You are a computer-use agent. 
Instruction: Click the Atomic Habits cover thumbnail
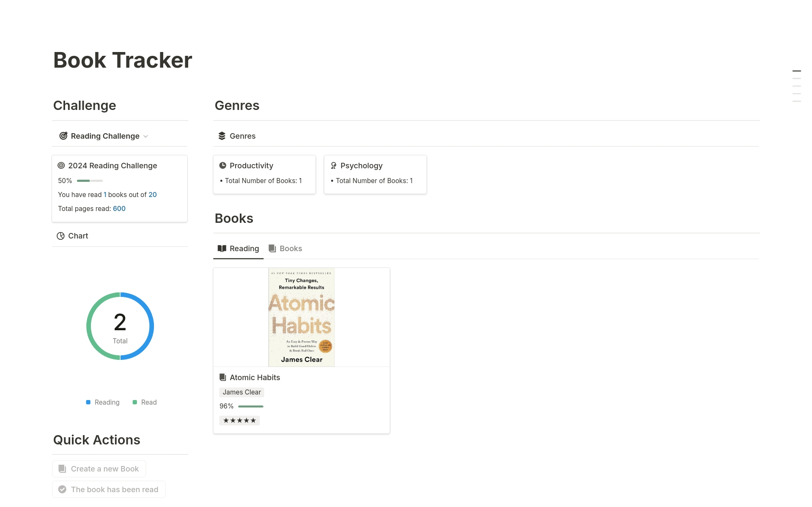coord(301,317)
